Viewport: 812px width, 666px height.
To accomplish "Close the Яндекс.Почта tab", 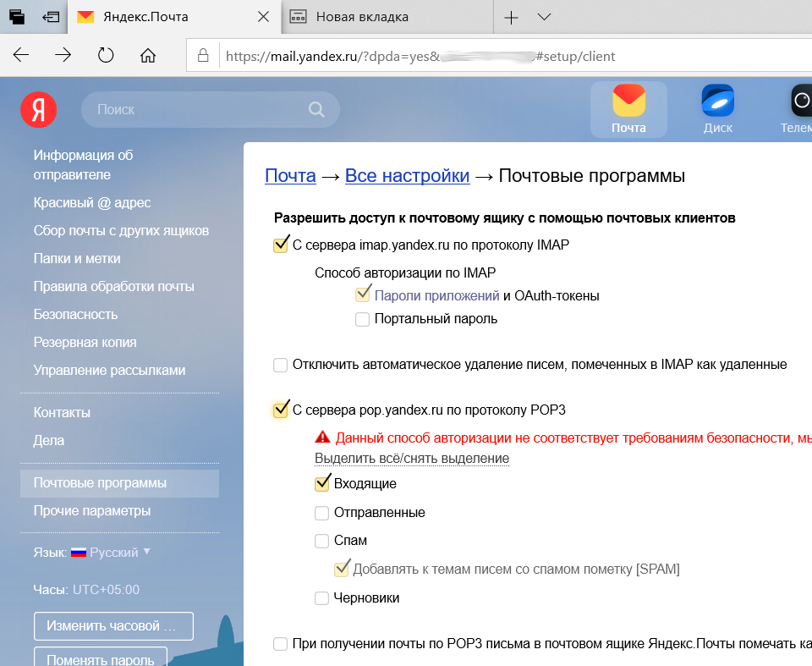I will point(264,17).
